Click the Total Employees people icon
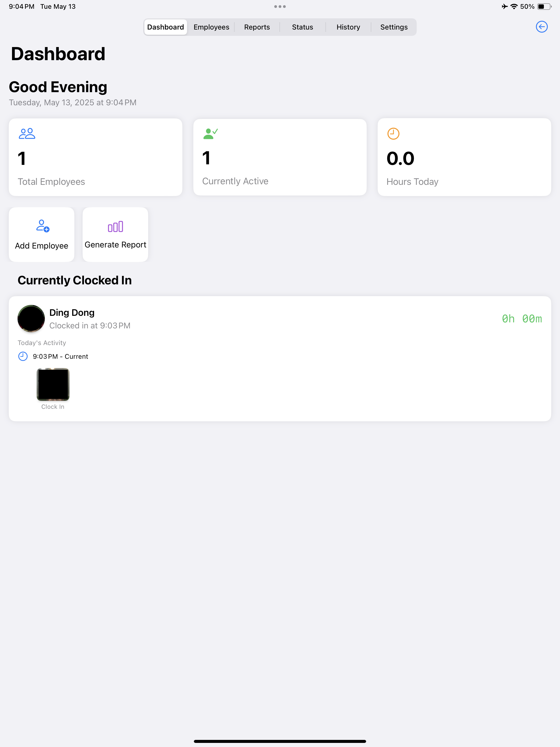 (x=27, y=134)
